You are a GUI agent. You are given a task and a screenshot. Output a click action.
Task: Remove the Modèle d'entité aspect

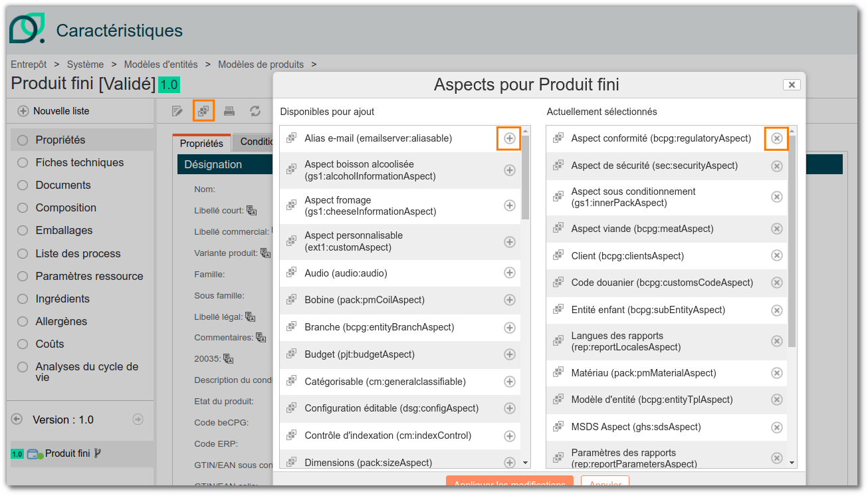tap(776, 400)
